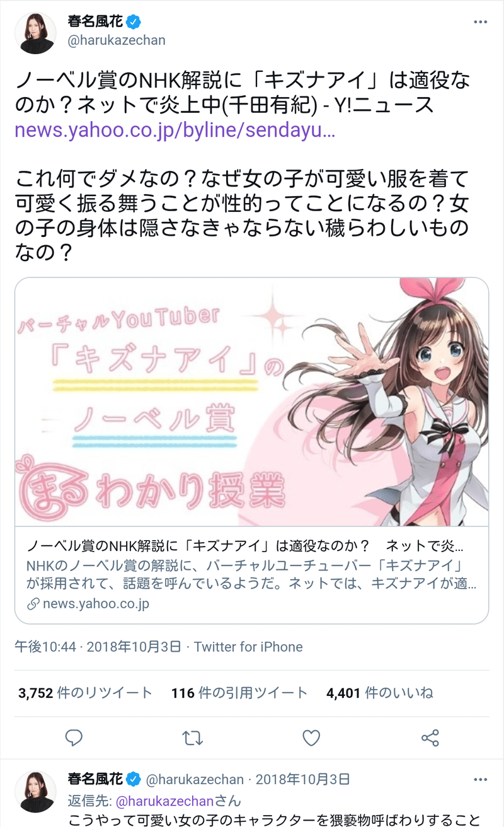The height and width of the screenshot is (827, 504).
Task: View the 4,401 件のいいね list
Action: pyautogui.click(x=379, y=693)
